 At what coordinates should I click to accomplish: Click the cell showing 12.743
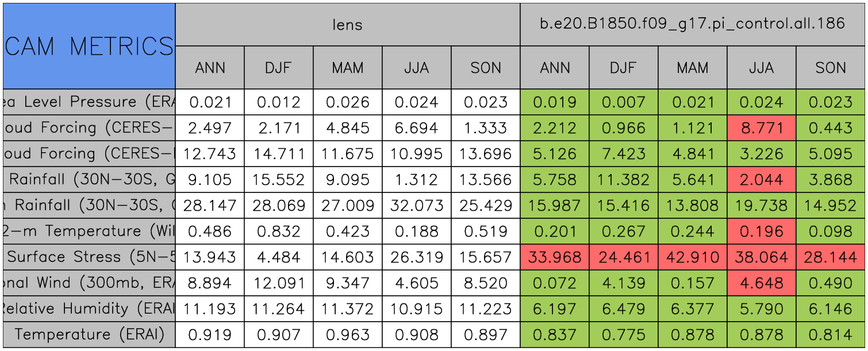[210, 154]
